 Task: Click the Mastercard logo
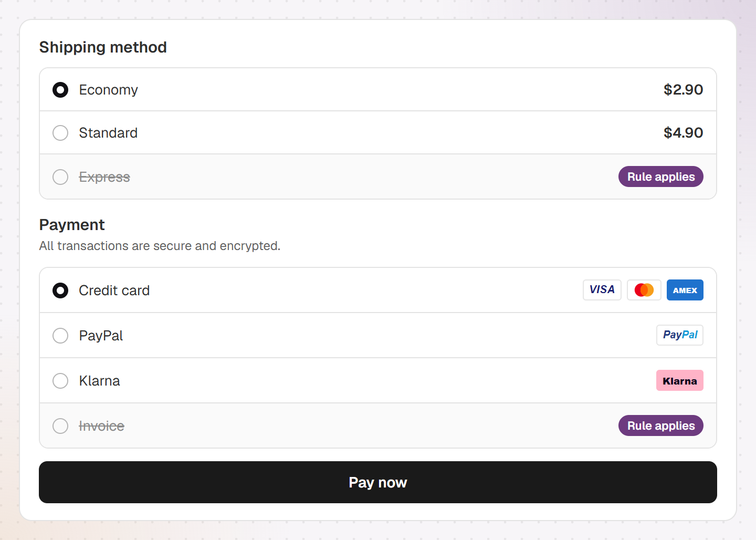pyautogui.click(x=644, y=290)
